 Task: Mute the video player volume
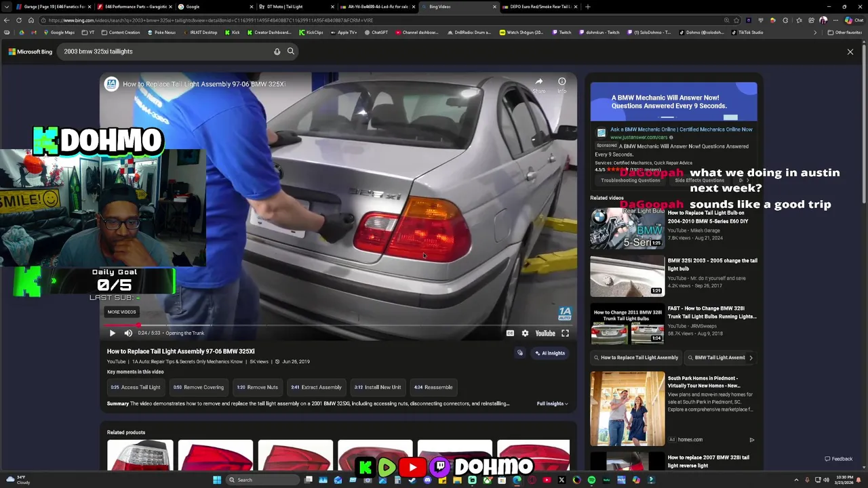pyautogui.click(x=128, y=333)
